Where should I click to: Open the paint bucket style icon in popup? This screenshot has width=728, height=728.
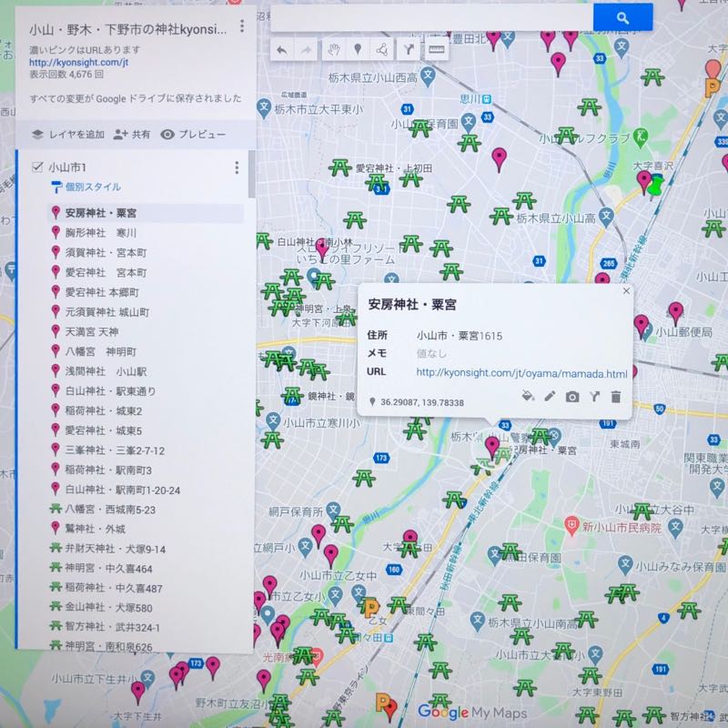(x=527, y=397)
